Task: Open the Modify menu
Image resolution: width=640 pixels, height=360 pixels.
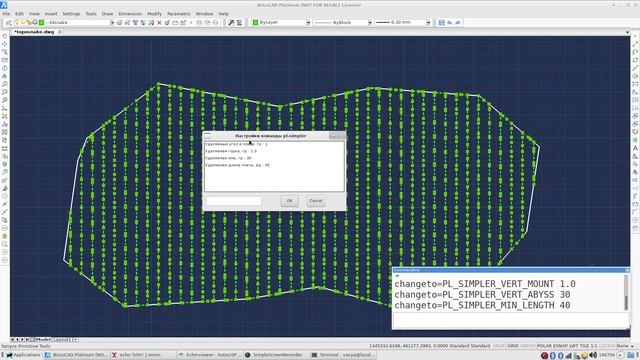Action: [x=154, y=13]
